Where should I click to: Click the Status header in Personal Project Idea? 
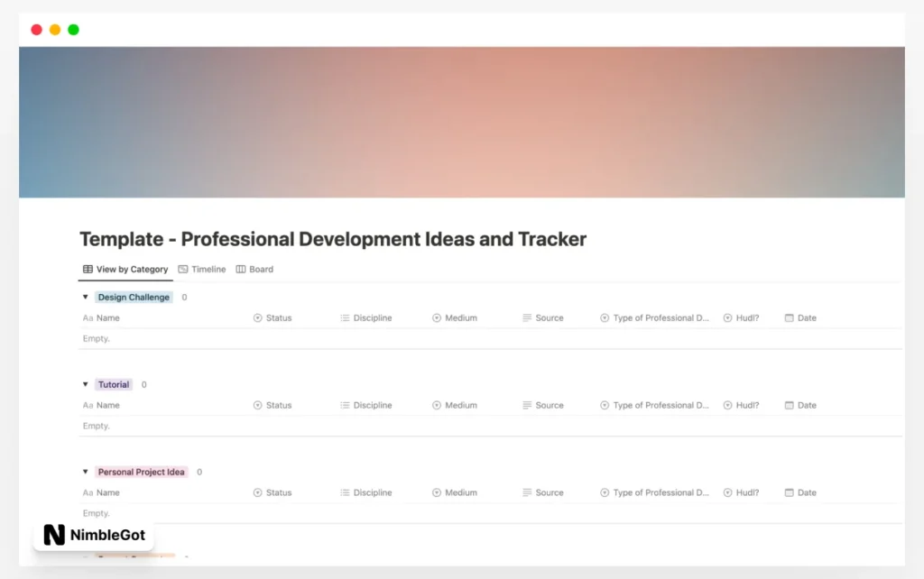(273, 492)
